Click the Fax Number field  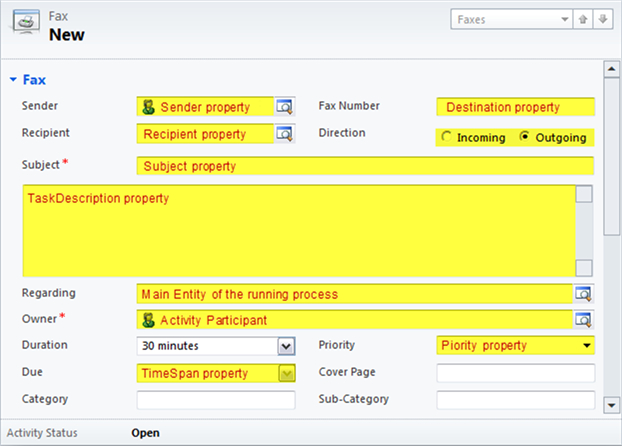(x=515, y=107)
